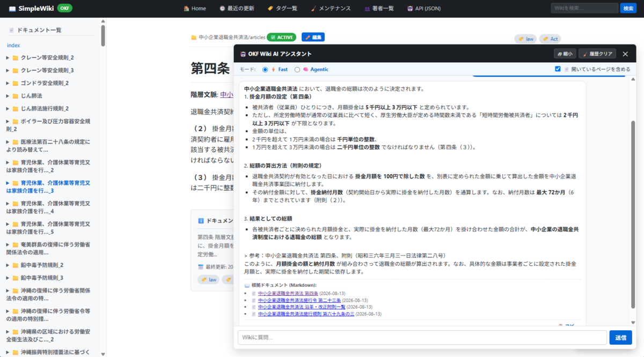Click the lightning icon beside Fast mode

(x=273, y=70)
